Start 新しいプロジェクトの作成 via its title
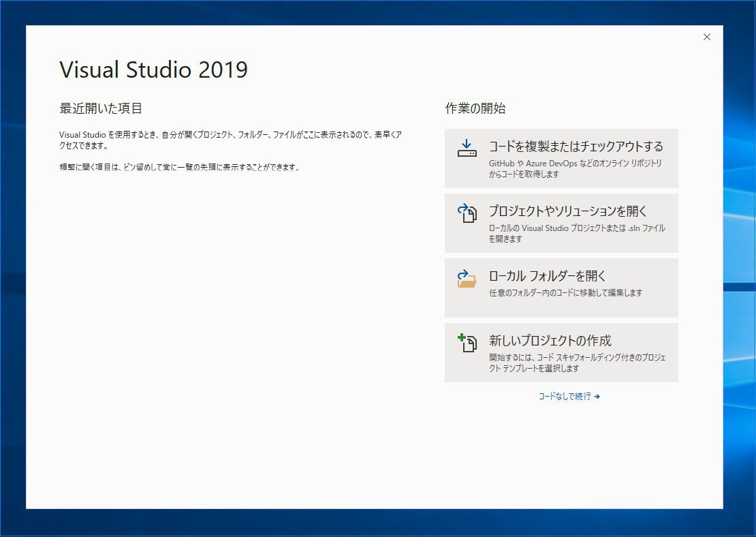Screen dimensions: 756x537 tap(550, 341)
